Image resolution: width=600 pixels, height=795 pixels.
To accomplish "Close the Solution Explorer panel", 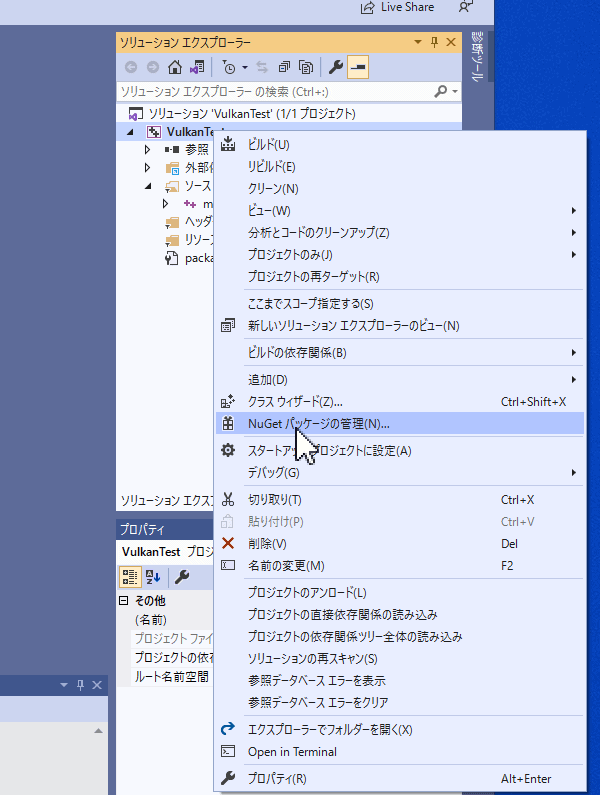I will pos(451,42).
